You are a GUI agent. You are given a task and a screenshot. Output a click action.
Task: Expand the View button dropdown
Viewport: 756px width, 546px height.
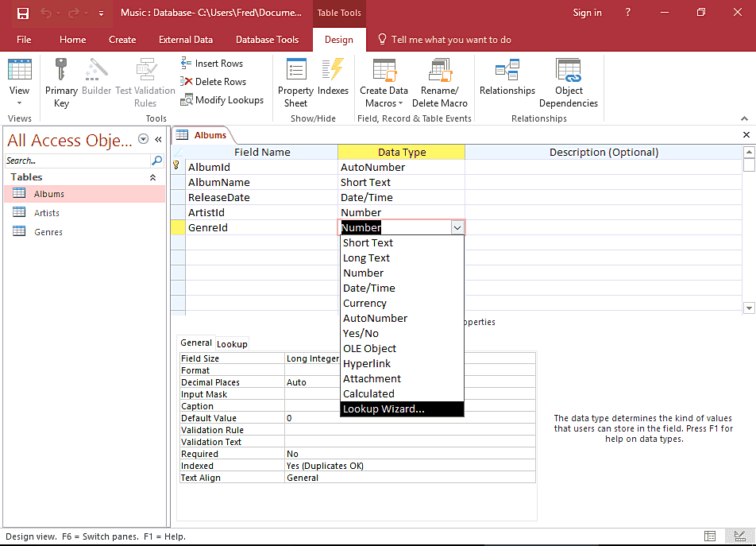pyautogui.click(x=19, y=103)
